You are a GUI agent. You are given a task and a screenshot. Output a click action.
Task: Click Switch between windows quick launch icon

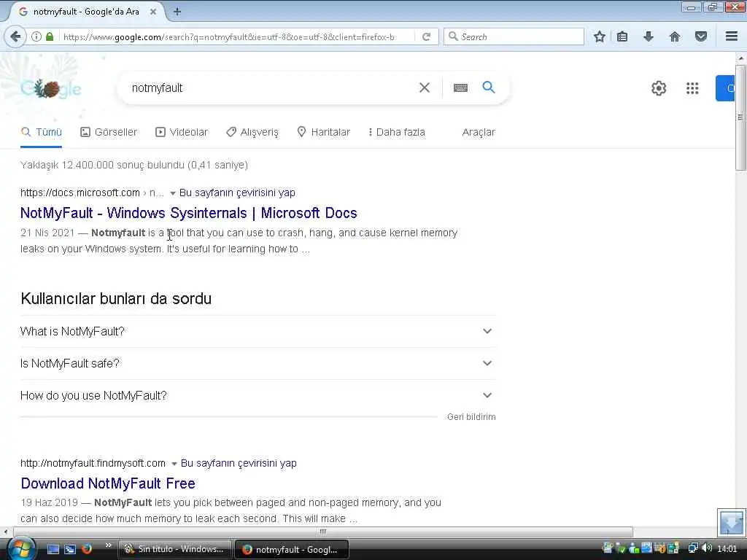pos(70,549)
